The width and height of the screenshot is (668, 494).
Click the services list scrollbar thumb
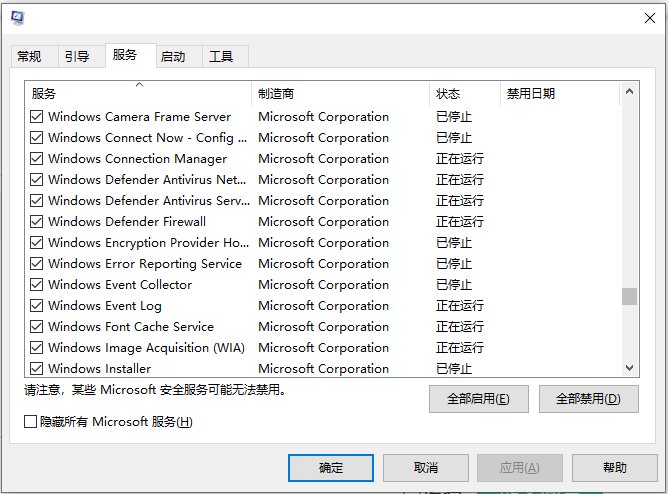(x=629, y=296)
